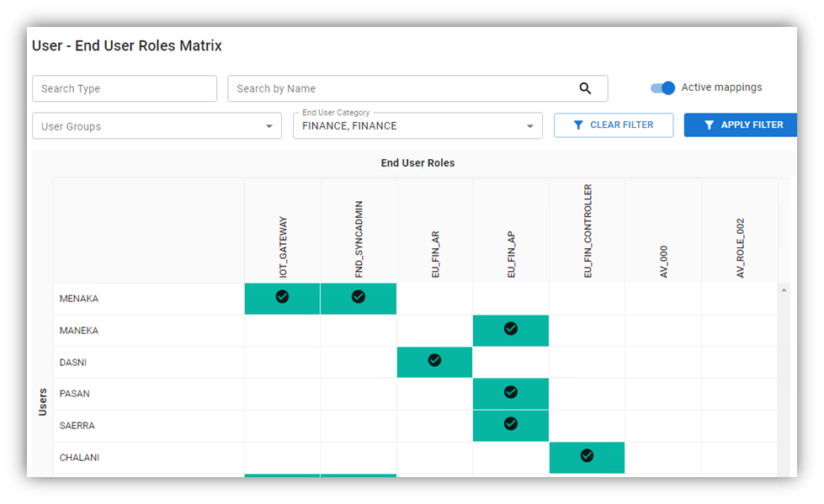Click SAERRA's EU_FIN_AP checkmark icon
824x504 pixels.
tap(511, 424)
